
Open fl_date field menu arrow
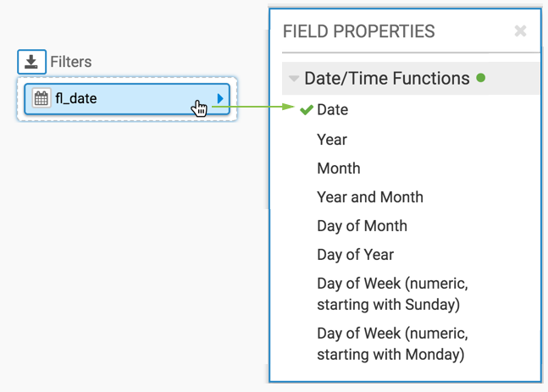[220, 99]
